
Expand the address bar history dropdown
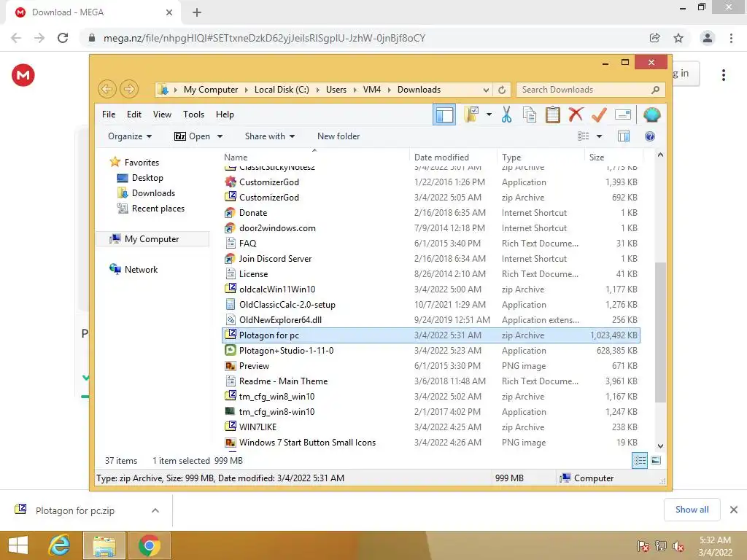(x=485, y=90)
